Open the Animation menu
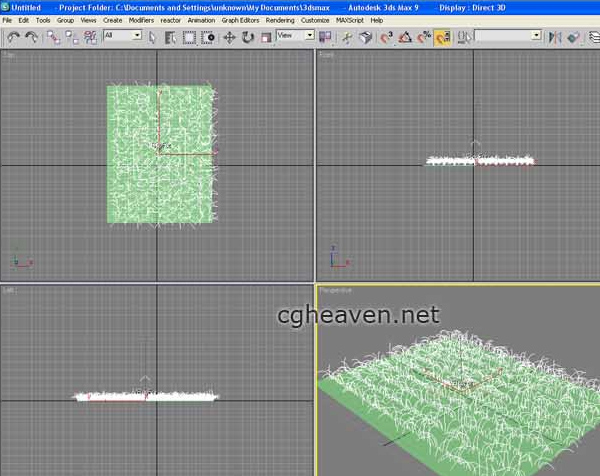The height and width of the screenshot is (476, 600). coord(201,20)
